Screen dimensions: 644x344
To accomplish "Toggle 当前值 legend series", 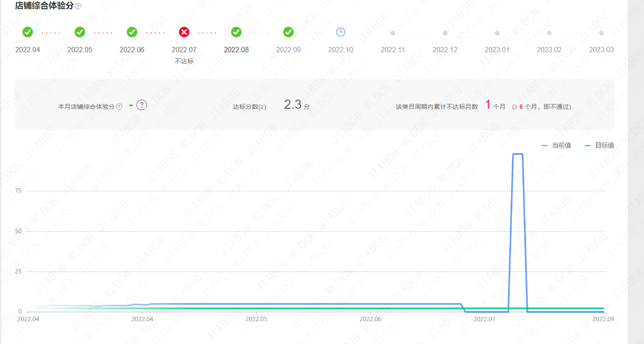I will (556, 146).
